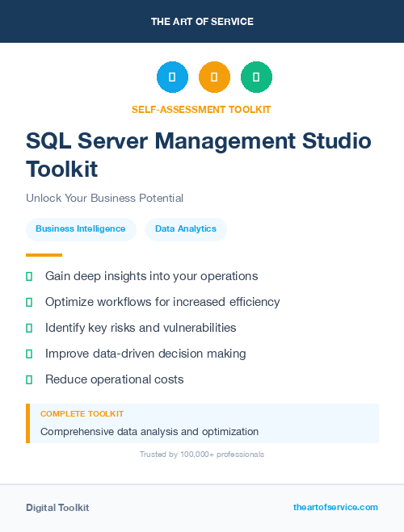Click the green circle icon
The width and height of the screenshot is (404, 532).
pos(256,77)
